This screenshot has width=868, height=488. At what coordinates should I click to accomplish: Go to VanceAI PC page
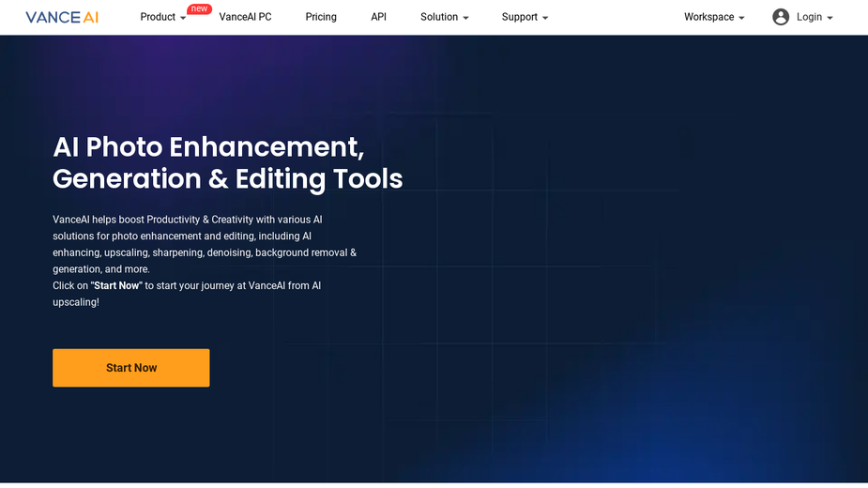pos(245,17)
